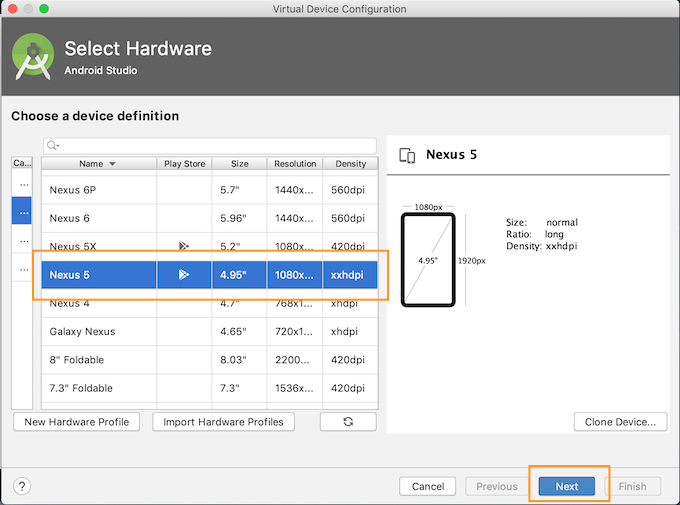This screenshot has height=505, width=680.
Task: Click the 5.7" size cell
Action: [x=239, y=190]
